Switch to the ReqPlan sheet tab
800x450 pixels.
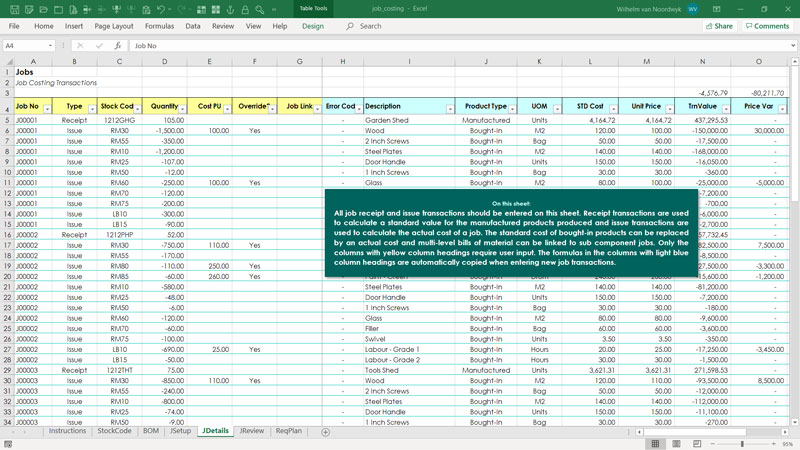pyautogui.click(x=289, y=431)
